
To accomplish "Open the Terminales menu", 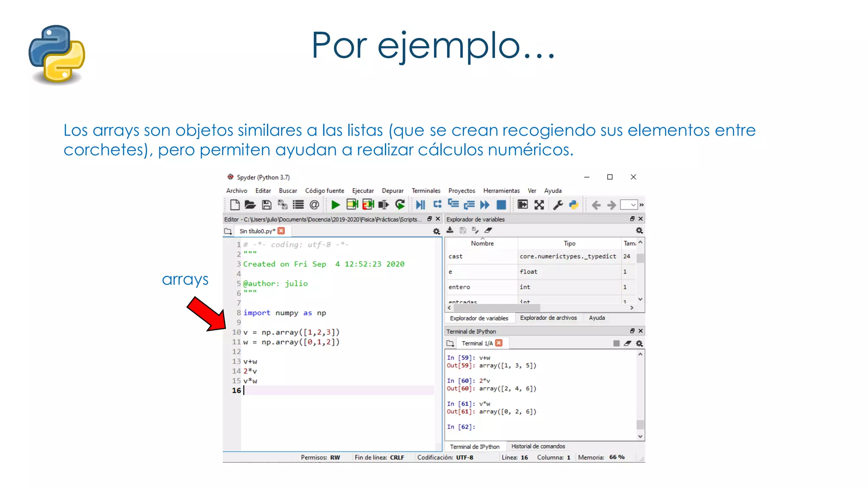I will [x=426, y=191].
